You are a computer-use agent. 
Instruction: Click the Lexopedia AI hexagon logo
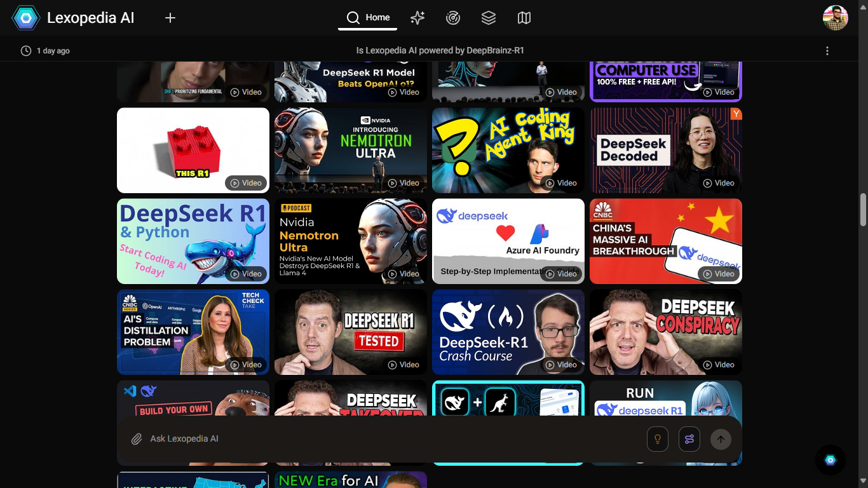[26, 18]
